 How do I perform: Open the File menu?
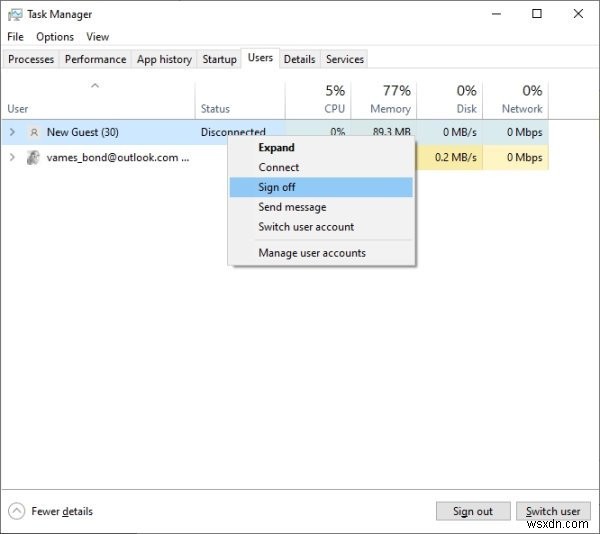15,37
